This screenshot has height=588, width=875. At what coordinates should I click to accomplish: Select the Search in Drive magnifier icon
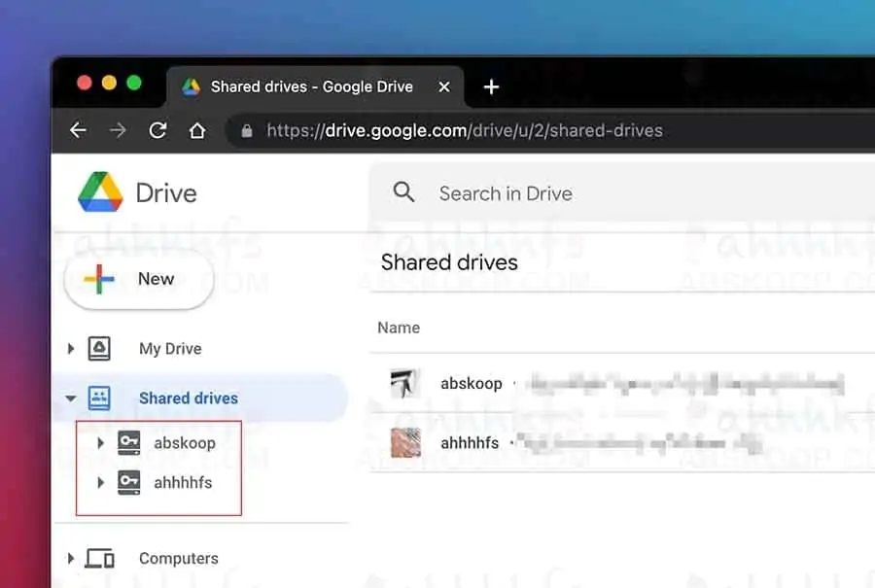403,192
